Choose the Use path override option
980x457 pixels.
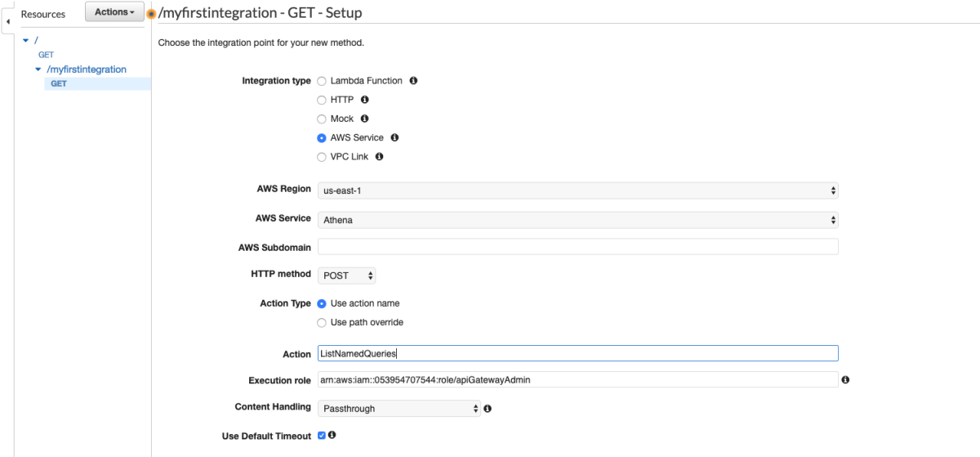322,322
